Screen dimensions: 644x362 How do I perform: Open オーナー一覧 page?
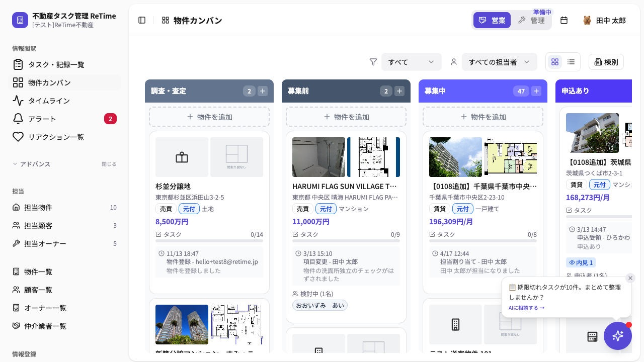[64, 308]
